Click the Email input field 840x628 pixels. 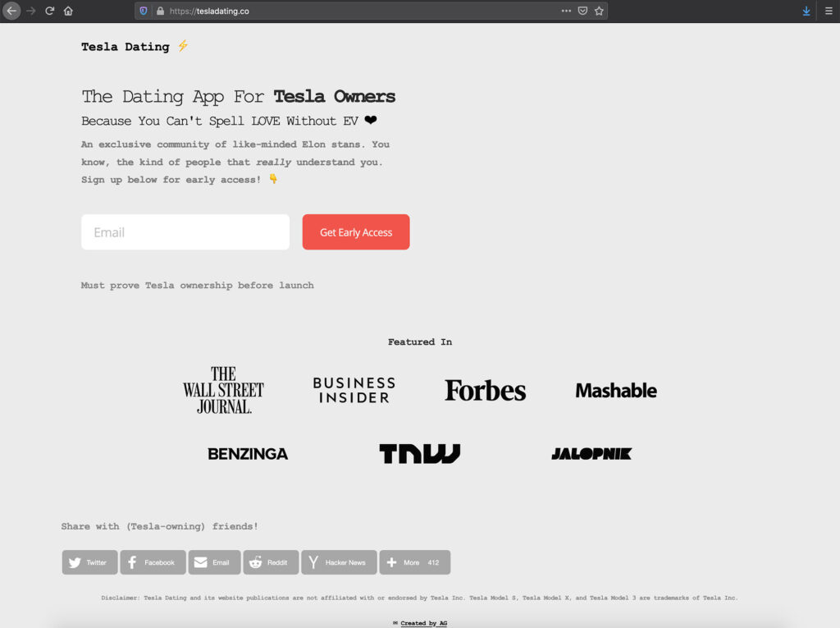(185, 232)
